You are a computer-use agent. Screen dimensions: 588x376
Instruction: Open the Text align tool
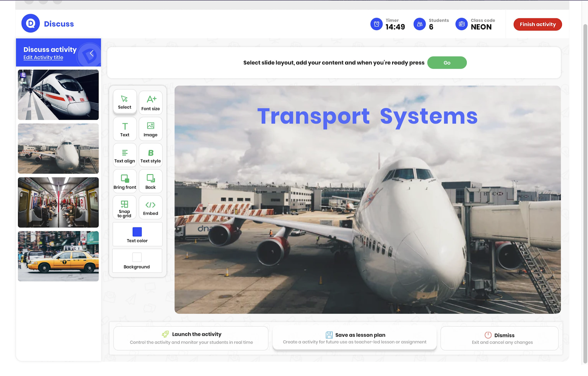tap(125, 155)
